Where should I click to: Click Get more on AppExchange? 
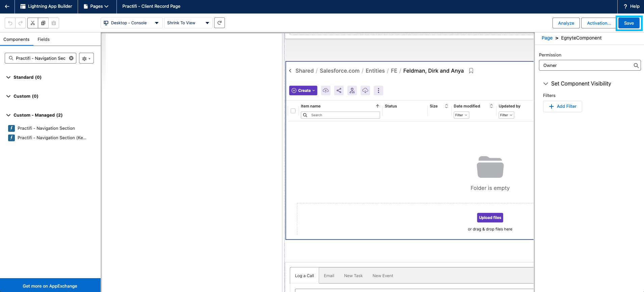click(50, 286)
